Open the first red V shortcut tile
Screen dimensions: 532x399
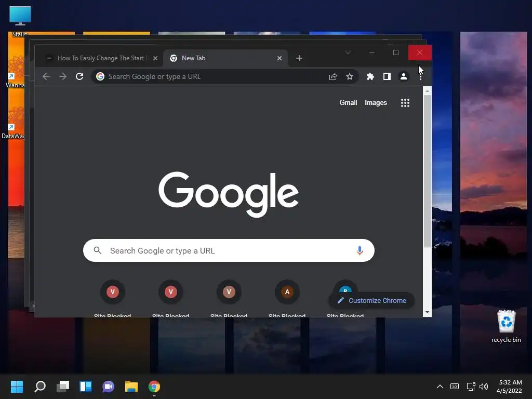click(x=113, y=292)
